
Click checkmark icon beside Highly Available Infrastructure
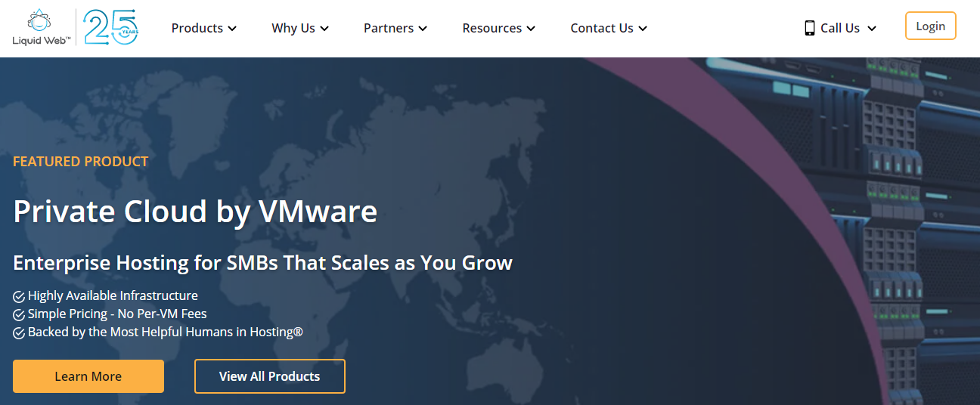tap(19, 296)
